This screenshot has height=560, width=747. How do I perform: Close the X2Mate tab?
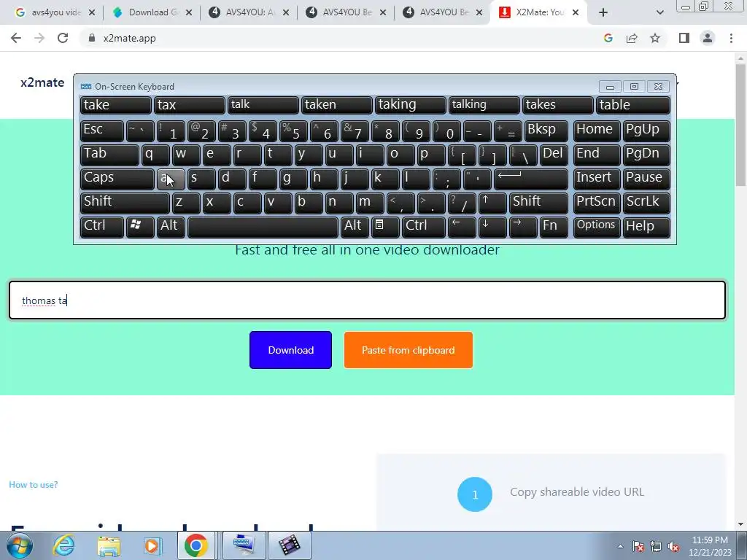pos(576,12)
